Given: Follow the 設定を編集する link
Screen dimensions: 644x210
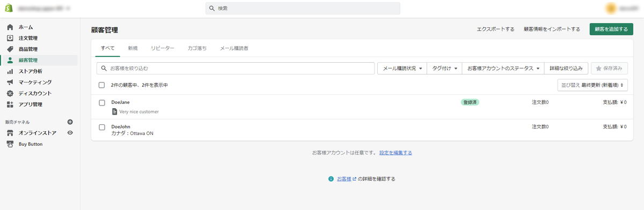Looking at the screenshot, I should click(x=396, y=153).
